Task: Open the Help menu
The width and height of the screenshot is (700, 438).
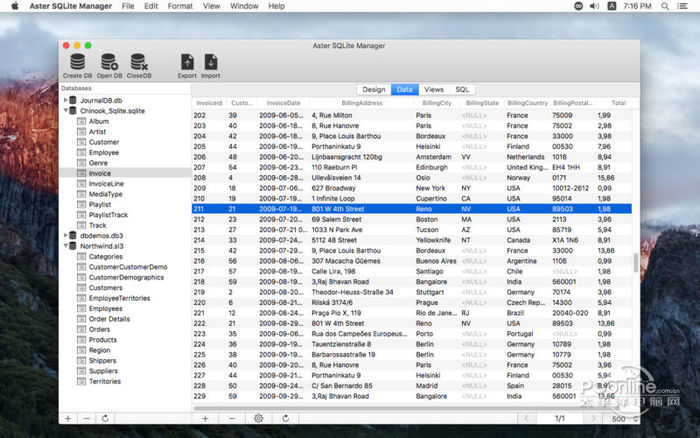Action: [x=276, y=6]
